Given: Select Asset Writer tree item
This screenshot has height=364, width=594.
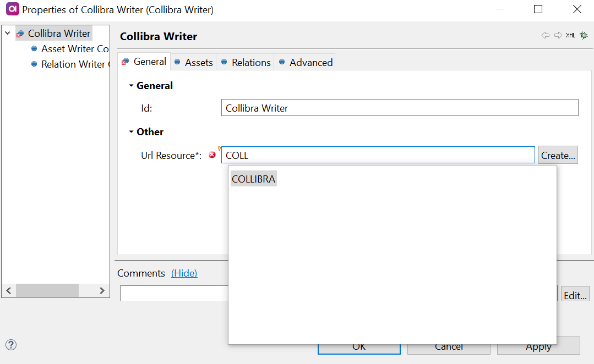Looking at the screenshot, I should (74, 49).
